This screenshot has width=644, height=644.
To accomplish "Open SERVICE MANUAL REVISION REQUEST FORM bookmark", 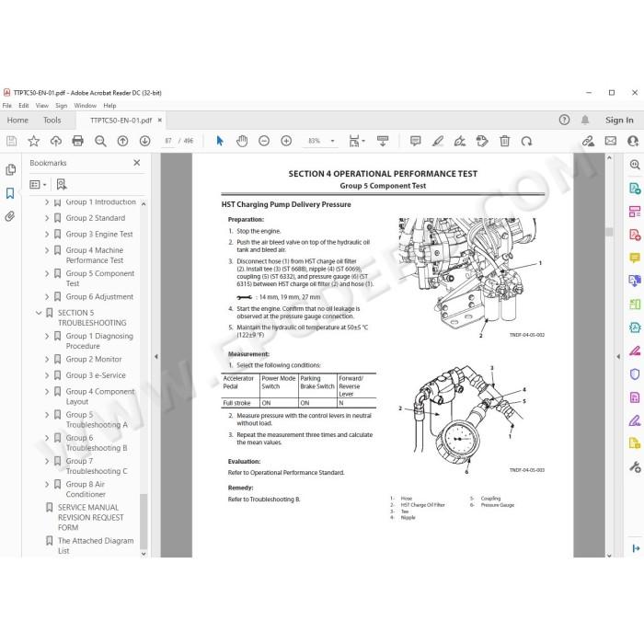I will 90,517.
